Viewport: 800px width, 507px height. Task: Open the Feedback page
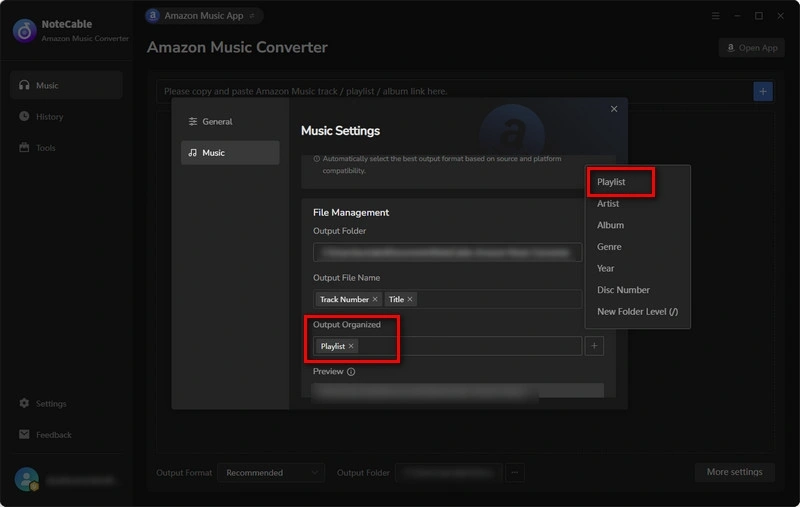click(x=66, y=434)
